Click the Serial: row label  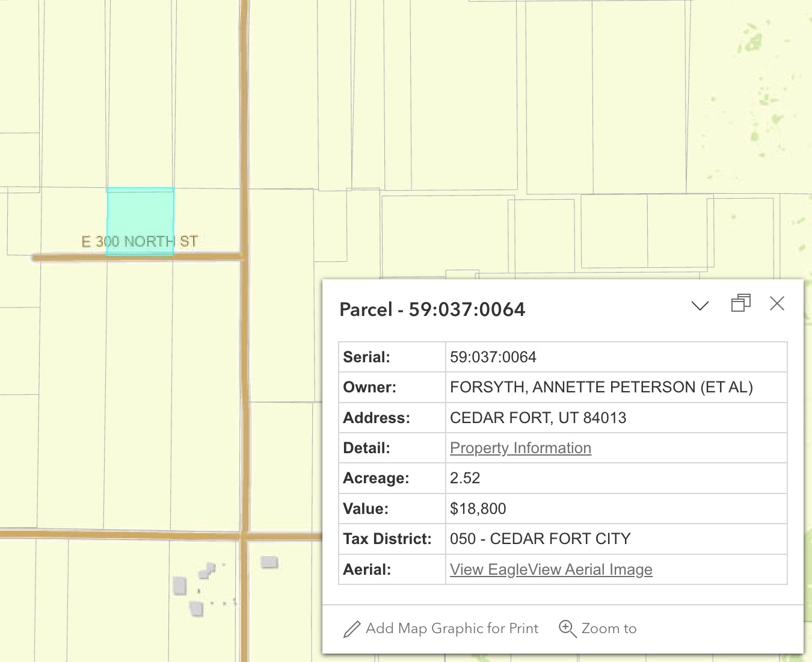tap(366, 357)
